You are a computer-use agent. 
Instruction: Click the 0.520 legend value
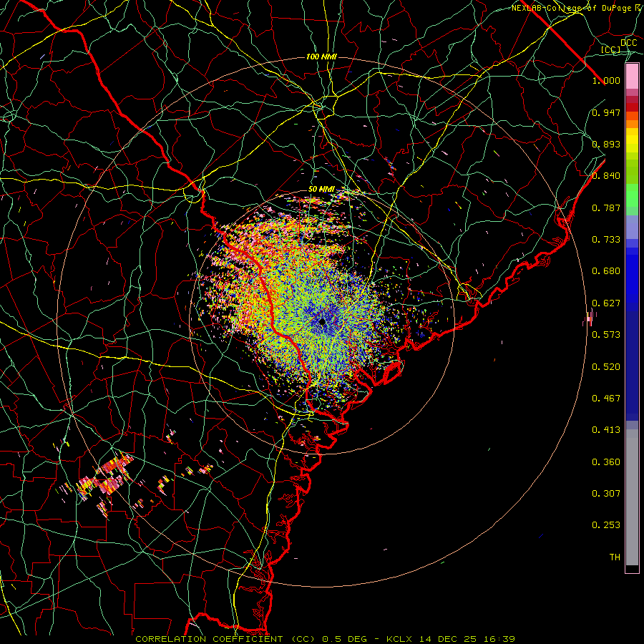[606, 367]
